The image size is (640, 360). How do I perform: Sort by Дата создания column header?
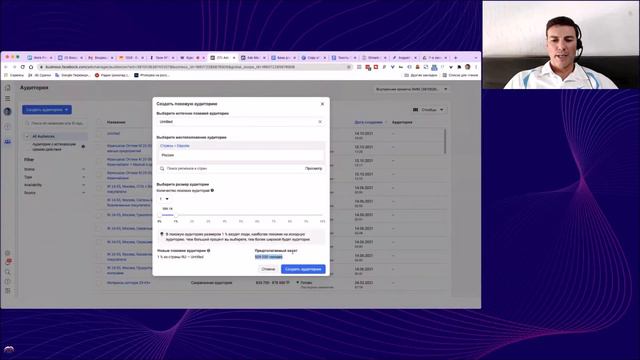click(369, 122)
